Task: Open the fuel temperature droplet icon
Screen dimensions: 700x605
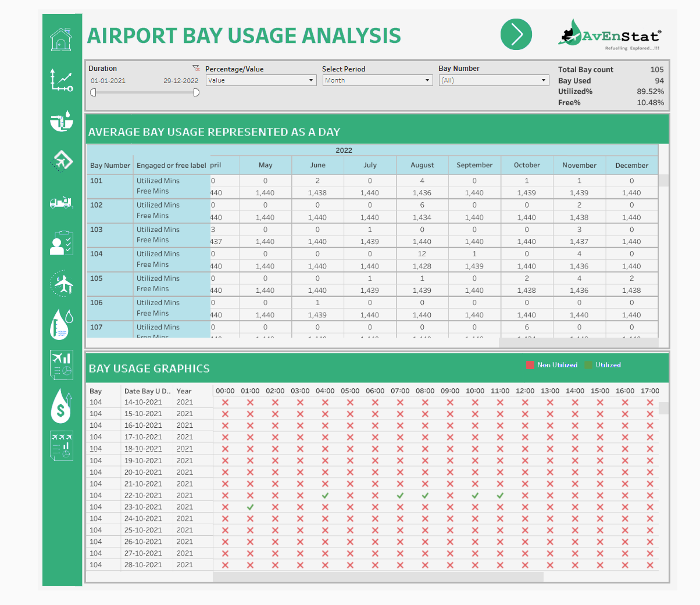Action: [61, 324]
